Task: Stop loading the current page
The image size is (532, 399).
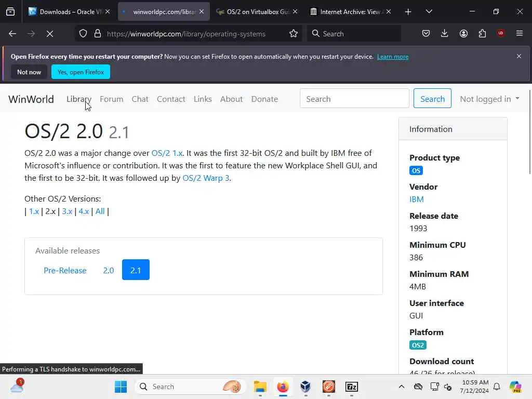Action: [50, 34]
